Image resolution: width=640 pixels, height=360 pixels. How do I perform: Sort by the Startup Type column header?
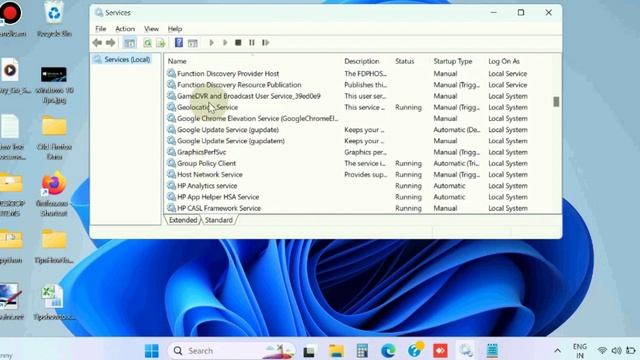(x=453, y=61)
